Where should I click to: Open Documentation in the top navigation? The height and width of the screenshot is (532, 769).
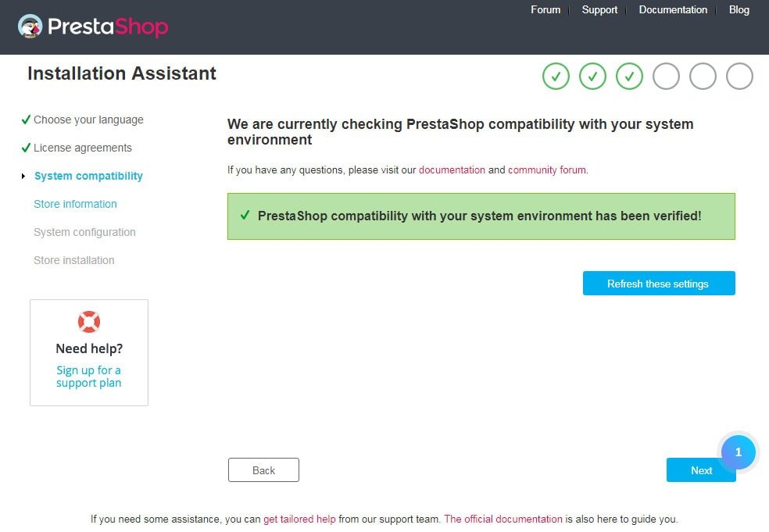tap(673, 10)
